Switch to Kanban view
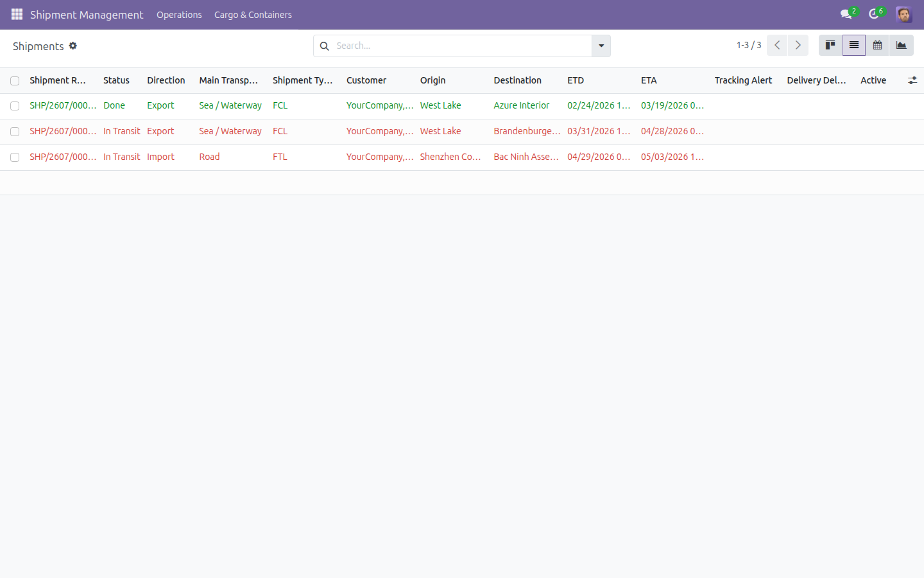Viewport: 924px width, 578px height. point(830,45)
